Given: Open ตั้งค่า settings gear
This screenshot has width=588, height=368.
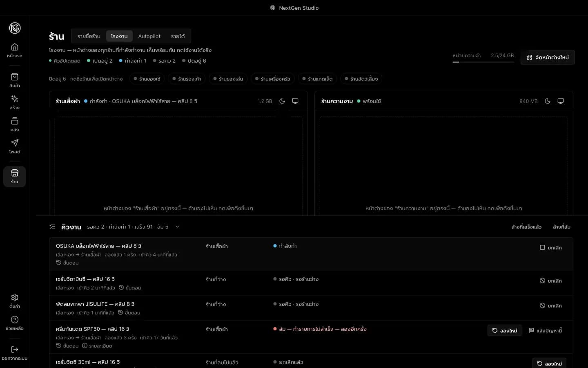Looking at the screenshot, I should click(15, 301).
